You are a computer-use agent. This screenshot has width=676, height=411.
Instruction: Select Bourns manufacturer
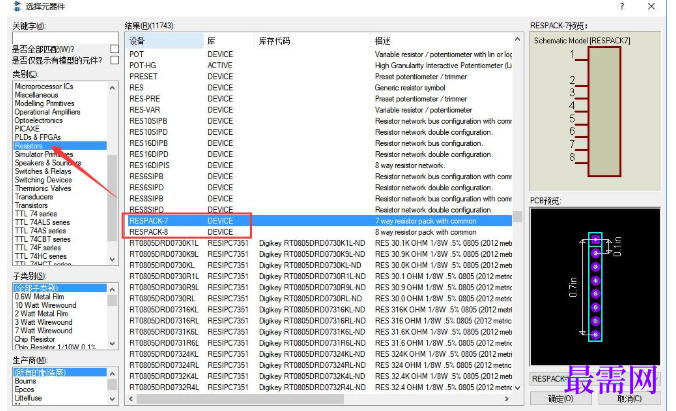25,381
